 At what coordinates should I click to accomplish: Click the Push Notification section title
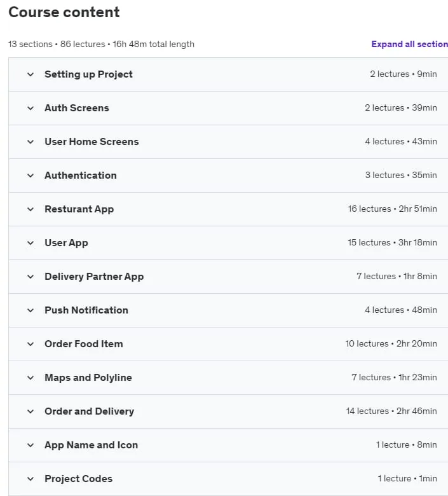[x=86, y=310]
